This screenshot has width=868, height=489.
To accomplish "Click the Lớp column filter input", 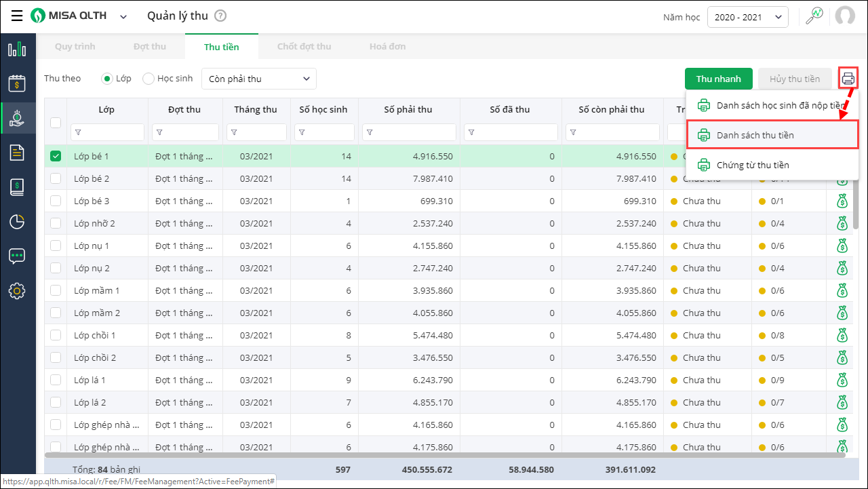I will (107, 132).
